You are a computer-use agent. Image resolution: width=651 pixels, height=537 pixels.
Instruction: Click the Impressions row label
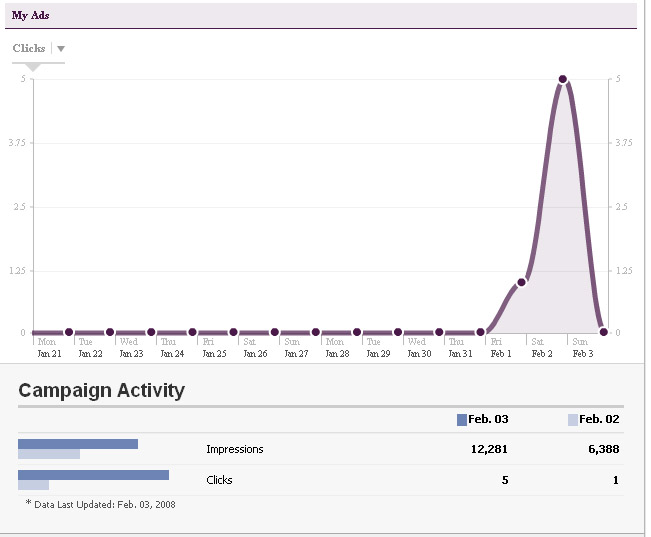click(x=234, y=450)
